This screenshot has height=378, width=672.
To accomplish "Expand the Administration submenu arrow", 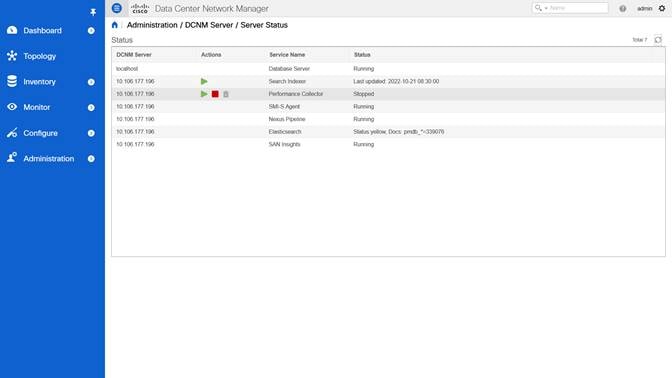I will pyautogui.click(x=91, y=159).
